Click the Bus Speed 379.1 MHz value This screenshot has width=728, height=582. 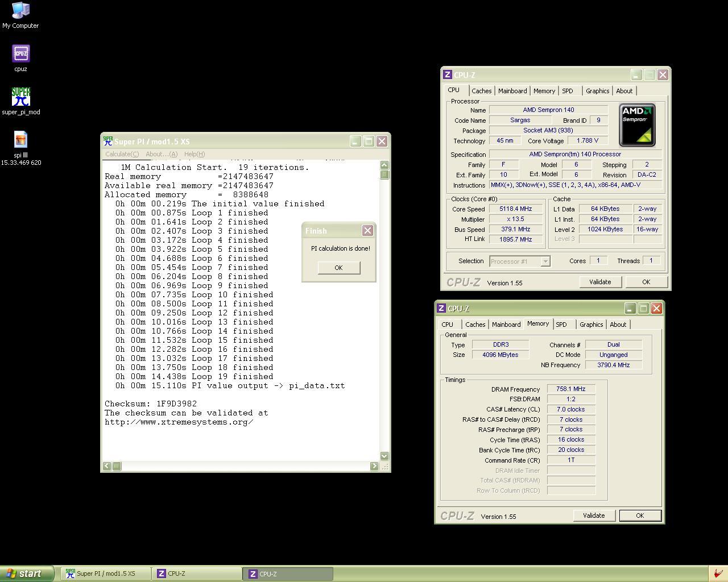(516, 230)
